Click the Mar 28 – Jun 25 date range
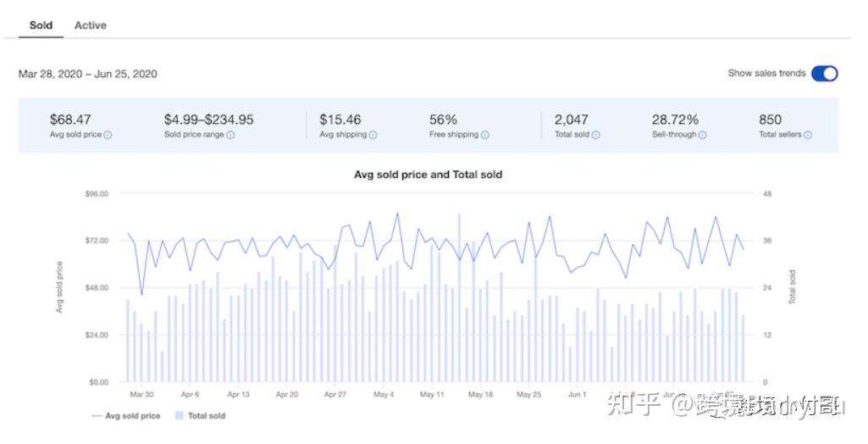Viewport: 868px width, 444px height. tap(87, 75)
